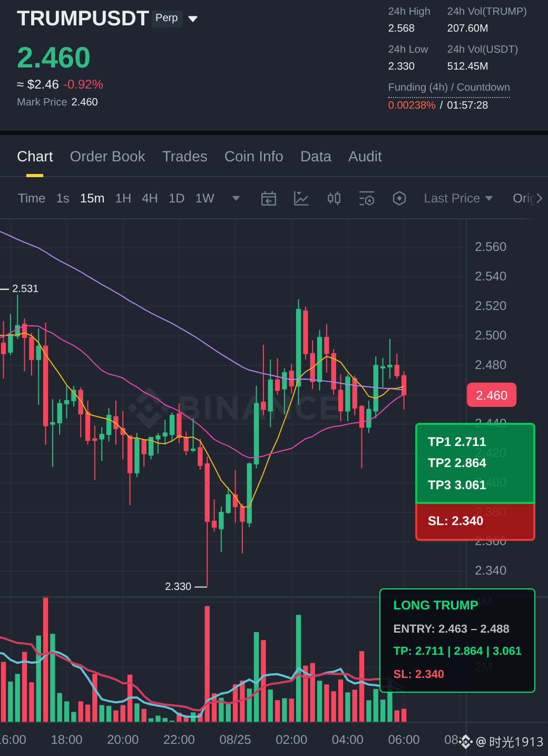Screen dimensions: 548x756
Task: Open the Coin Info tab
Action: (x=253, y=157)
